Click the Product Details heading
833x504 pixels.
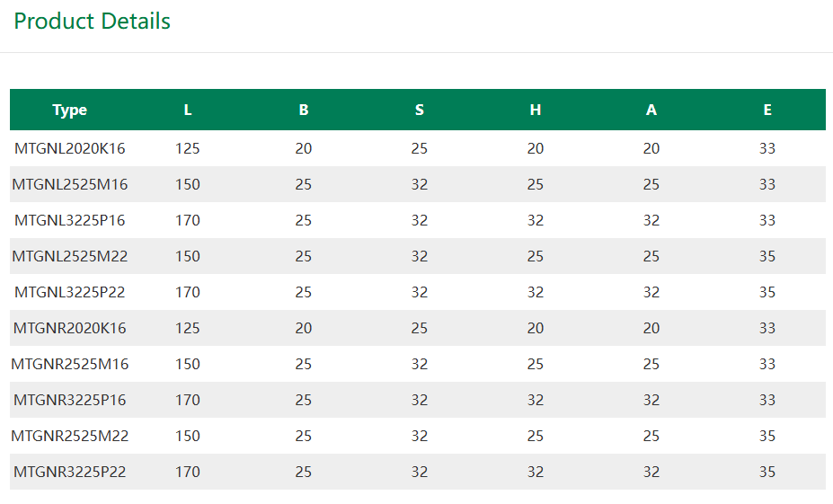coord(92,22)
